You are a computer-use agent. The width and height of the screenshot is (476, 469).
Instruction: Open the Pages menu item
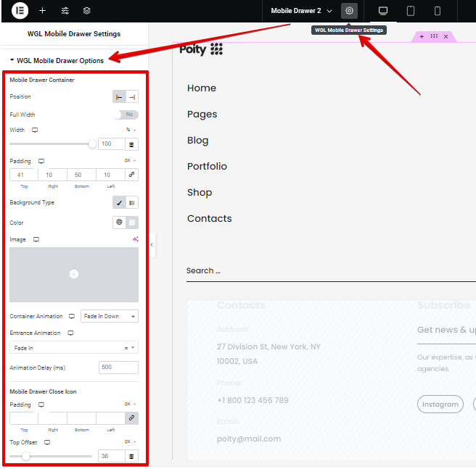coord(202,114)
